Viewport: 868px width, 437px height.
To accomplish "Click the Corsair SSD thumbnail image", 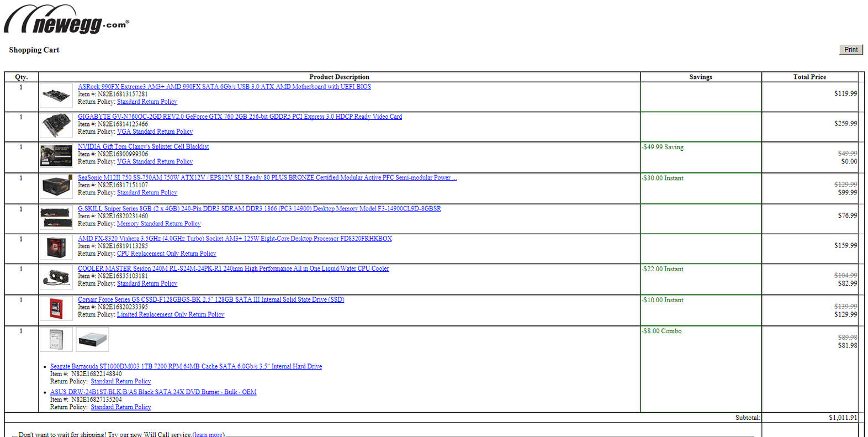I will point(56,309).
